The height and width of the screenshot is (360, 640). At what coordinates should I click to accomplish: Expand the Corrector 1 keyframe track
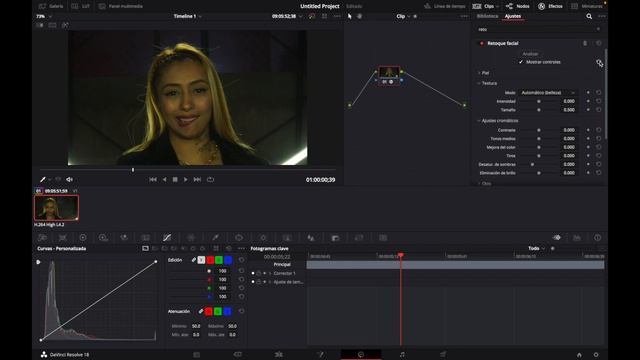[x=270, y=273]
